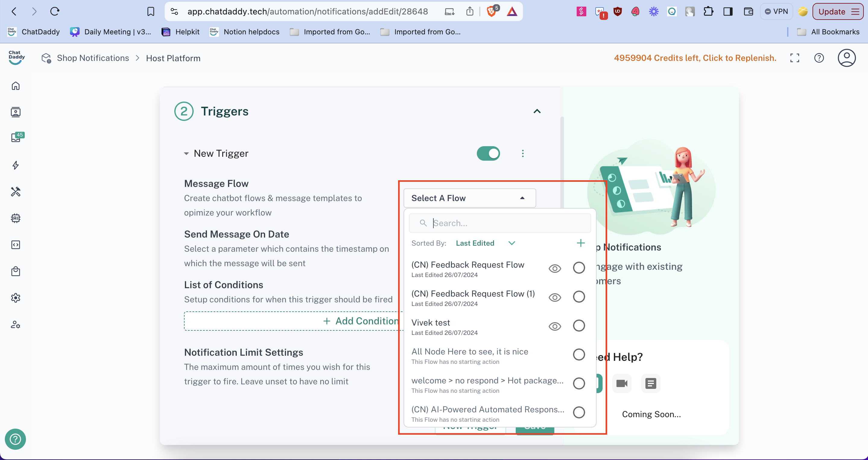This screenshot has height=460, width=868.
Task: Click the plus icon to create a flow
Action: (581, 243)
